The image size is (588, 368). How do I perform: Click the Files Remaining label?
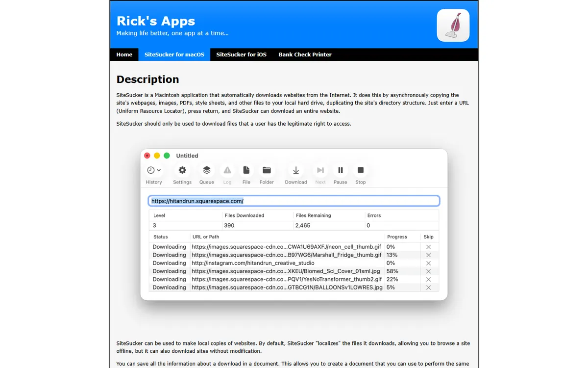314,215
